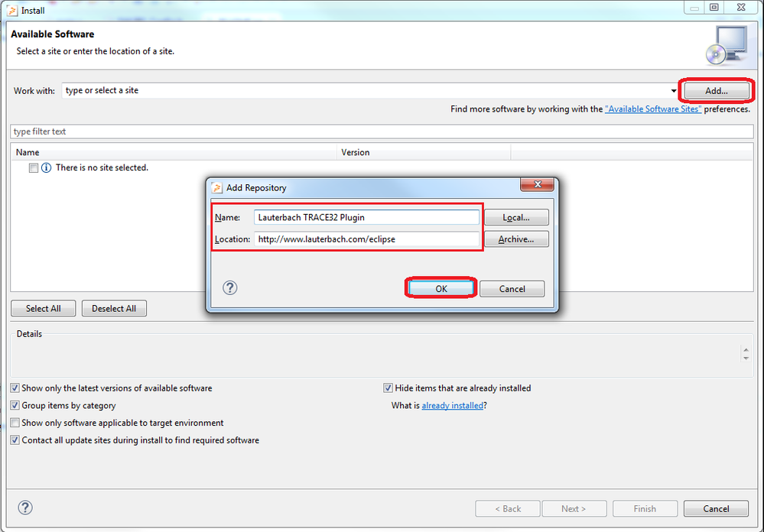Click the Cancel button in the Install window
764x532 pixels.
[x=716, y=508]
